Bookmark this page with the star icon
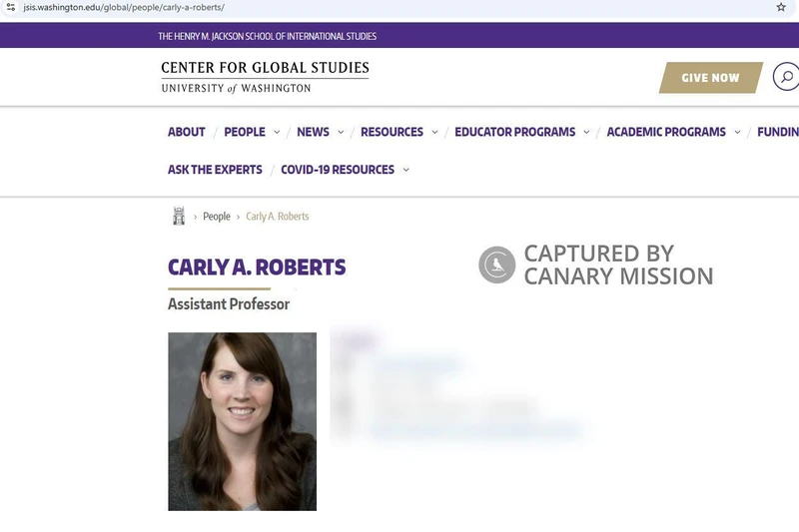The image size is (799, 532). [x=781, y=7]
